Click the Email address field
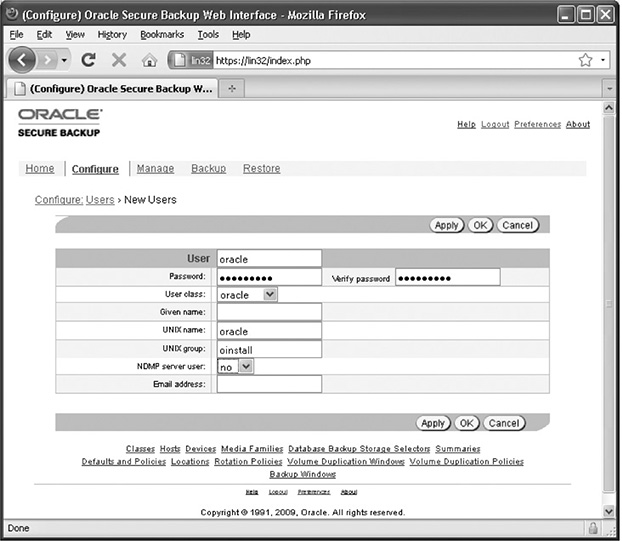This screenshot has height=541, width=622. (x=269, y=384)
